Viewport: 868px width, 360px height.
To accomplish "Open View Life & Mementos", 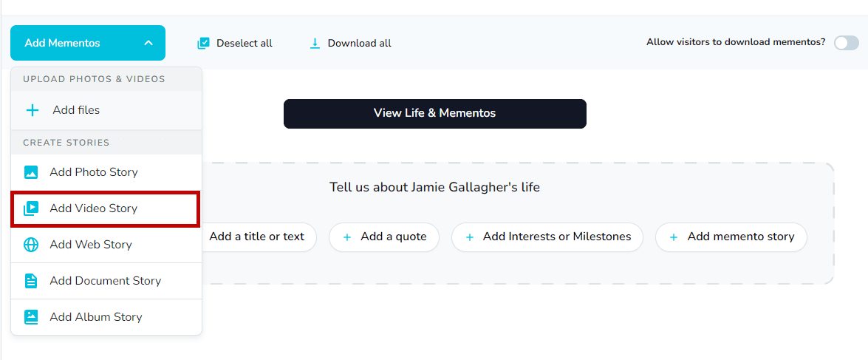I will (x=434, y=113).
